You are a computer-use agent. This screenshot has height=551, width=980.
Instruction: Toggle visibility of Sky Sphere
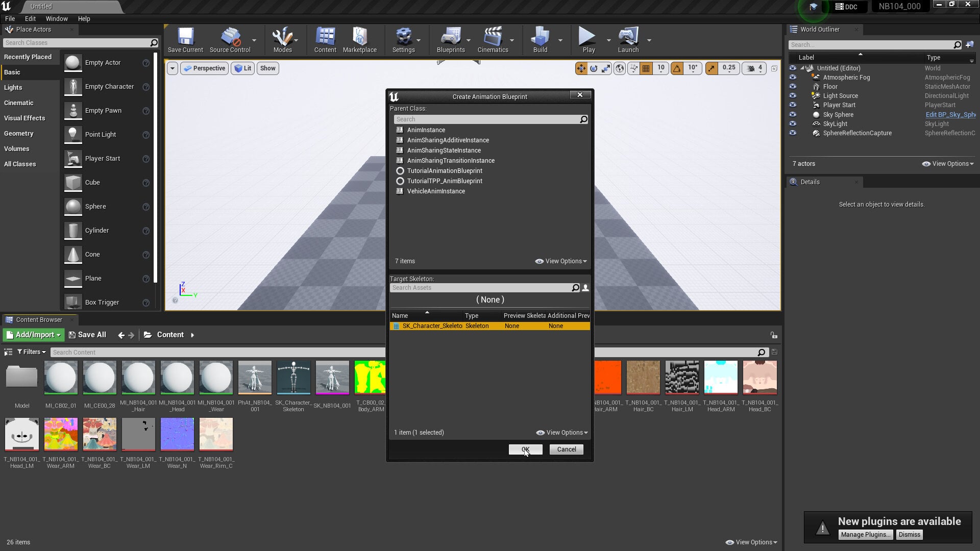pyautogui.click(x=793, y=115)
